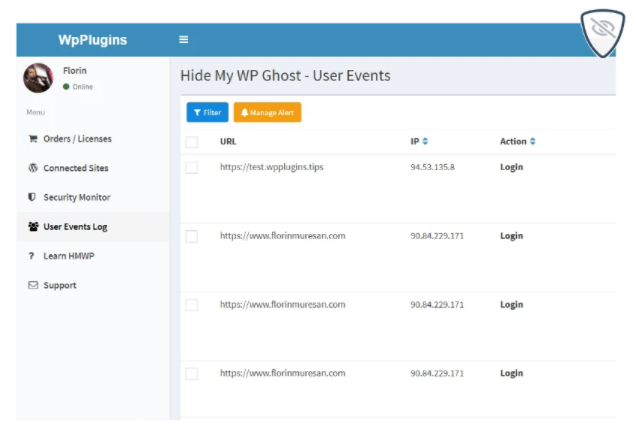Sort the table by Action column arrows

[x=532, y=142]
